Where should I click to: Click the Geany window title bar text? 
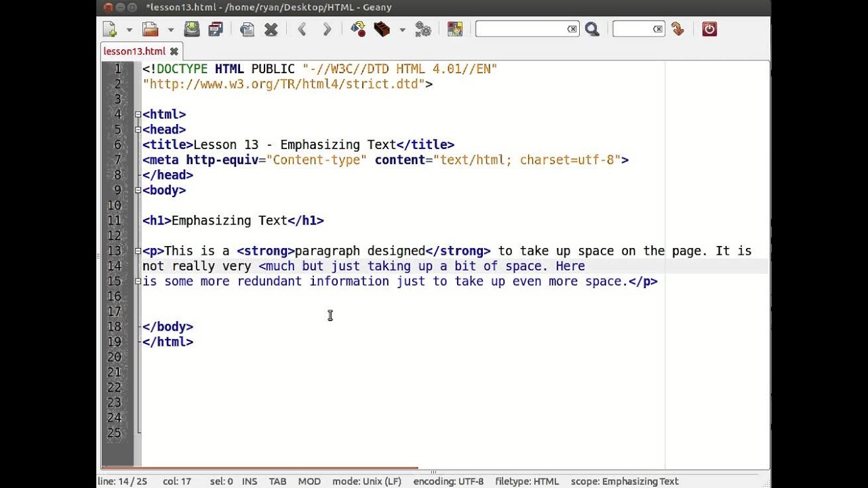tap(269, 7)
